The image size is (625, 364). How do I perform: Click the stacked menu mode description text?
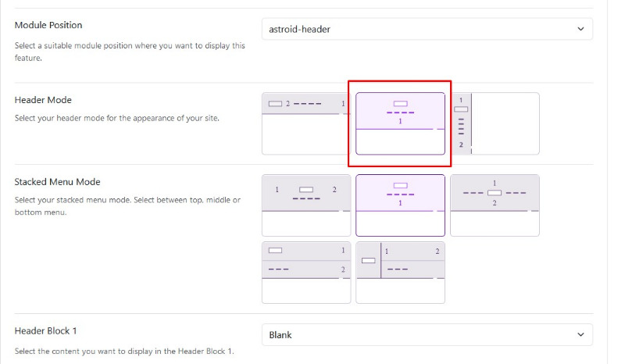[127, 206]
